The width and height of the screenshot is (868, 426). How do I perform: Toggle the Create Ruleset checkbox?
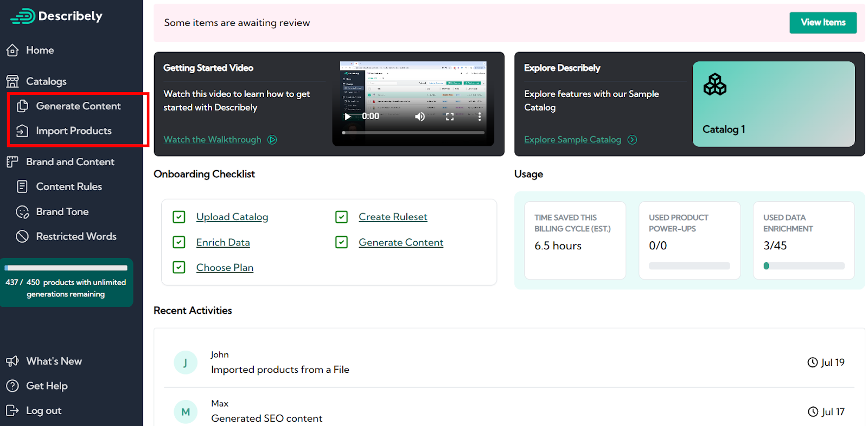(x=341, y=217)
